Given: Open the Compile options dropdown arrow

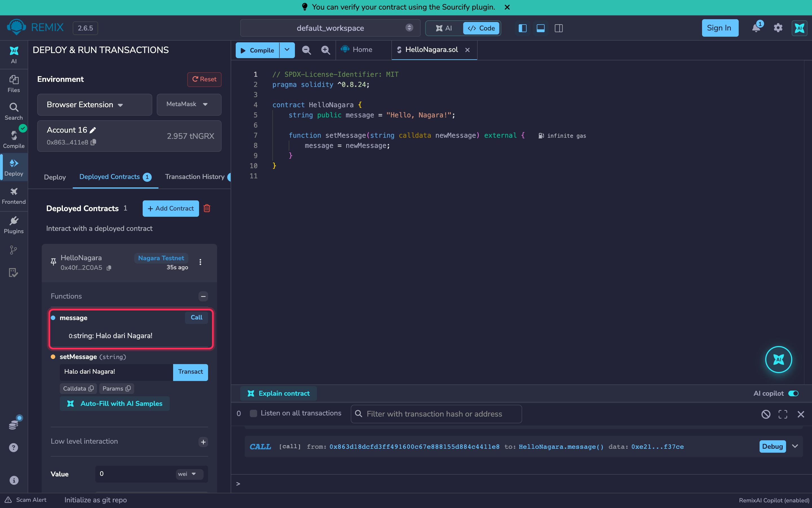Looking at the screenshot, I should pos(287,50).
